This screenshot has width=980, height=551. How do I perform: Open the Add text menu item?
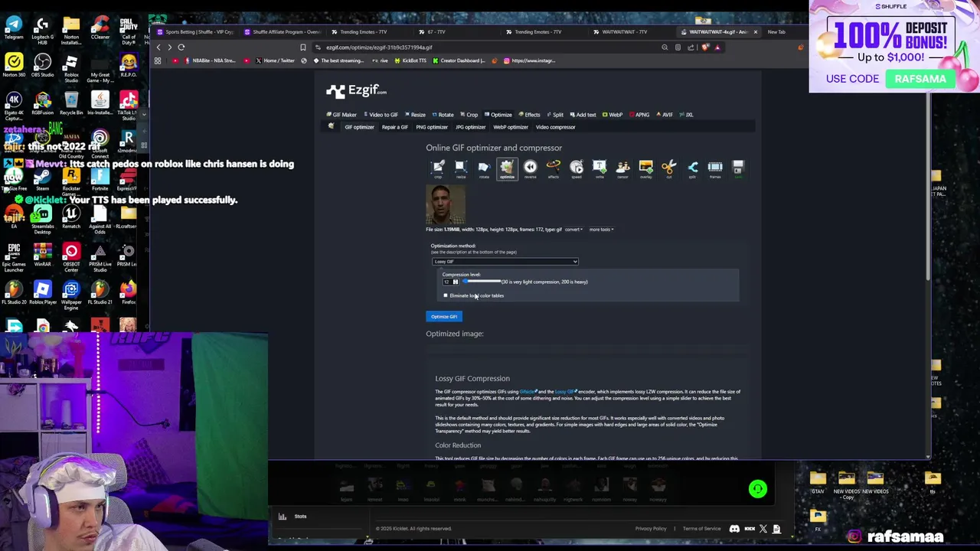point(583,115)
